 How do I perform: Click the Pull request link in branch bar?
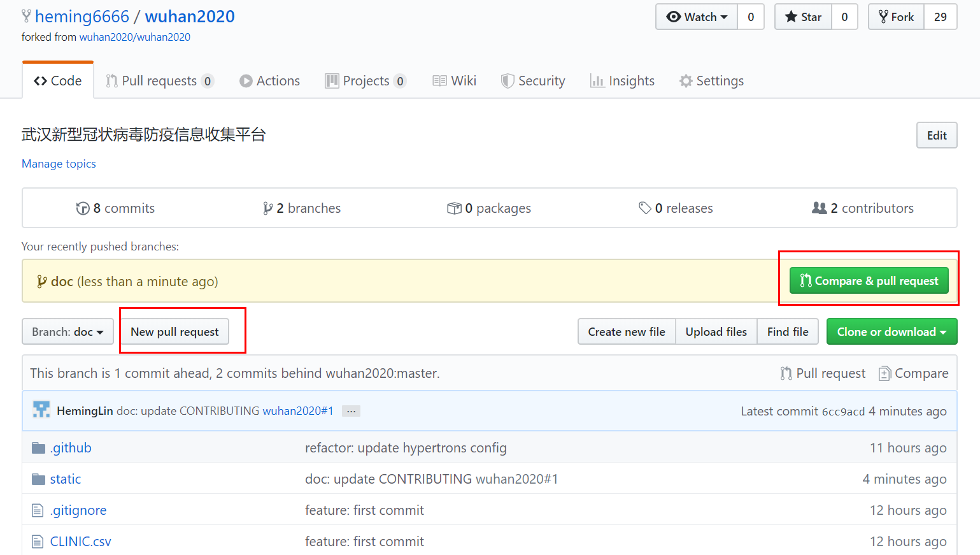click(823, 373)
